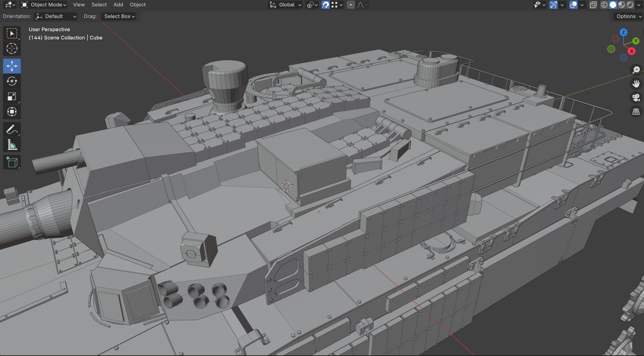The image size is (644, 356).
Task: Click the Z axis on navigation gizmo
Action: (x=623, y=32)
